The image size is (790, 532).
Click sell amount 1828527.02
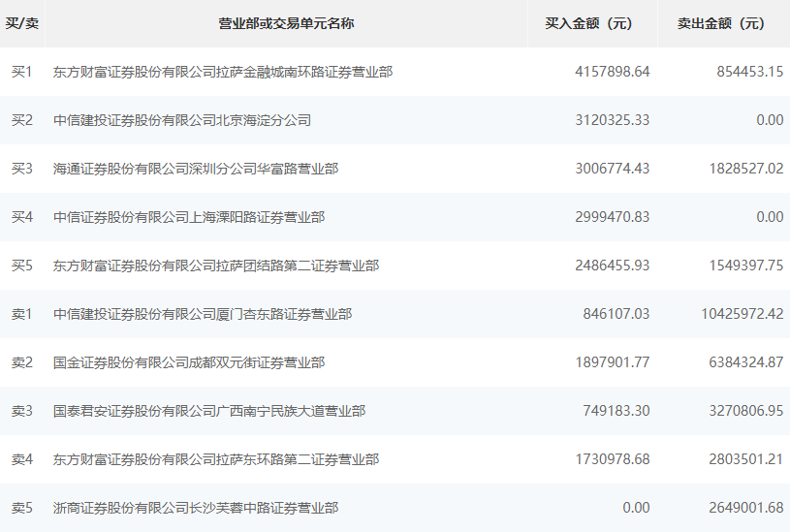click(746, 169)
